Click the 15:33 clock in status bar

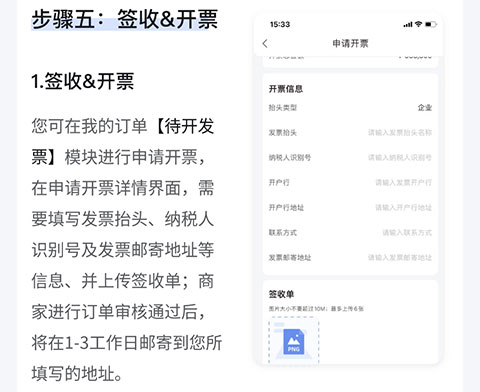click(280, 24)
